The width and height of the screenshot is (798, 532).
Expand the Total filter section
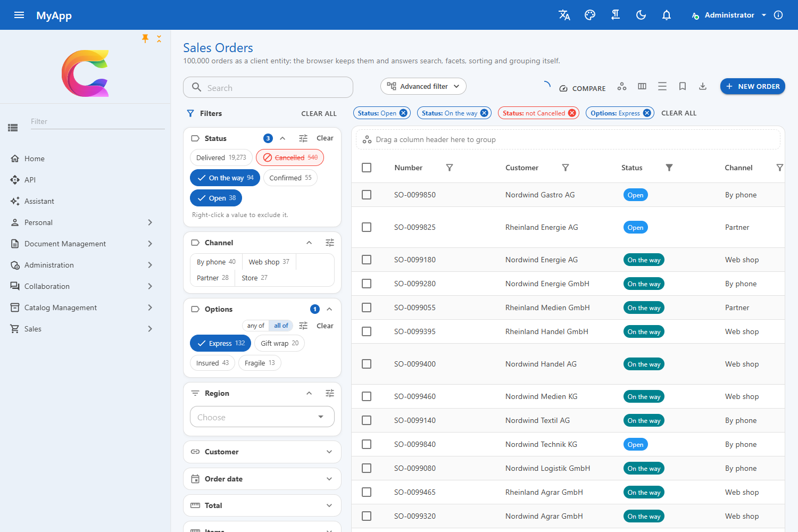[262, 505]
